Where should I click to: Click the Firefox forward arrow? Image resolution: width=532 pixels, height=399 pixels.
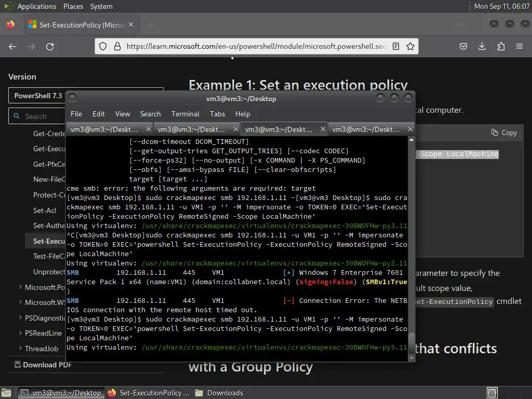(x=31, y=46)
